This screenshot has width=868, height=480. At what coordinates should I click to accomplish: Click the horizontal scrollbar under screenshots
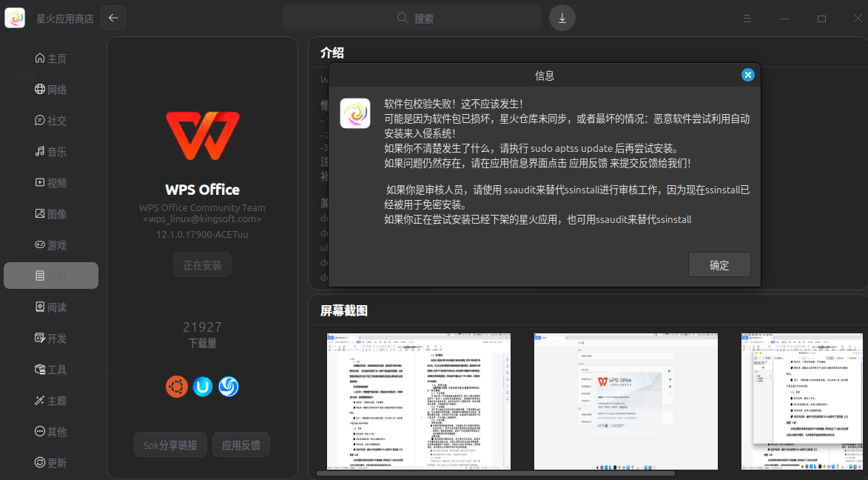coord(496,473)
